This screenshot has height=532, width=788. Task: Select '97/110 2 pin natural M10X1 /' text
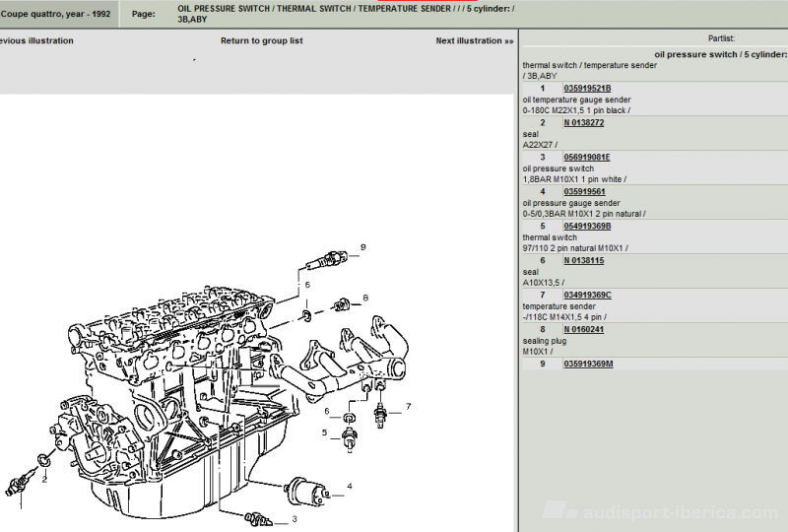click(575, 248)
